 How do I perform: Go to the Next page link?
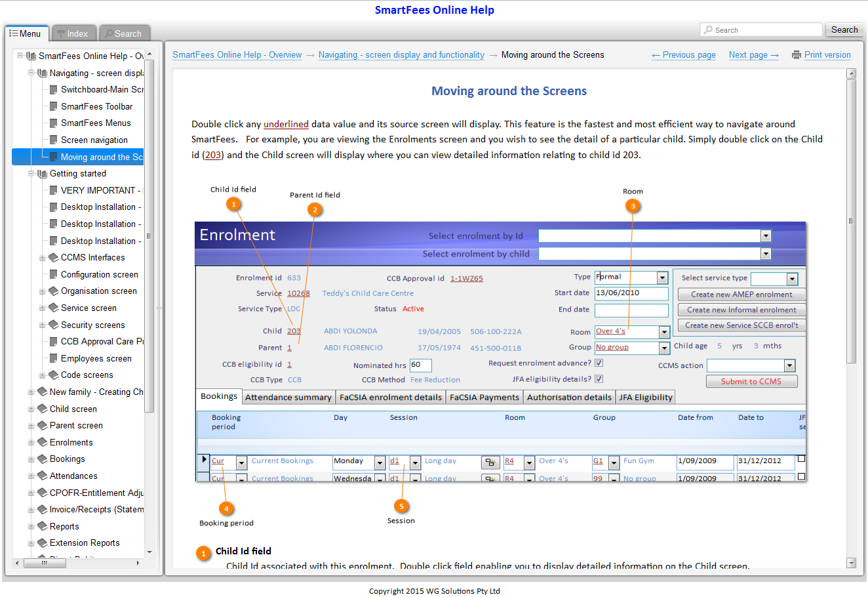pos(754,55)
